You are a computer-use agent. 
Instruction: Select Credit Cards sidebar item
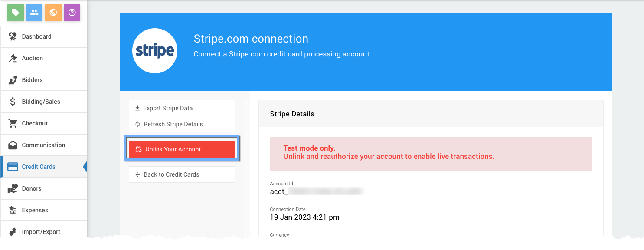tap(39, 167)
